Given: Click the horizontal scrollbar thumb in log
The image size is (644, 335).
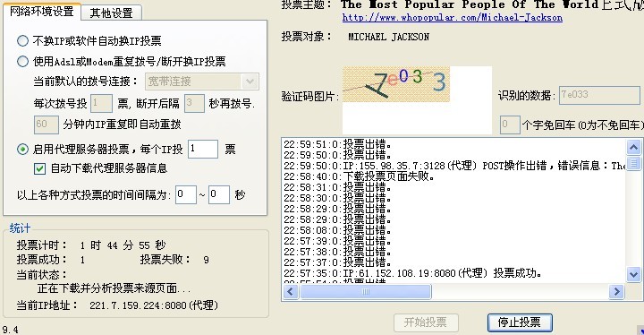Looking at the screenshot, I should (x=366, y=292).
